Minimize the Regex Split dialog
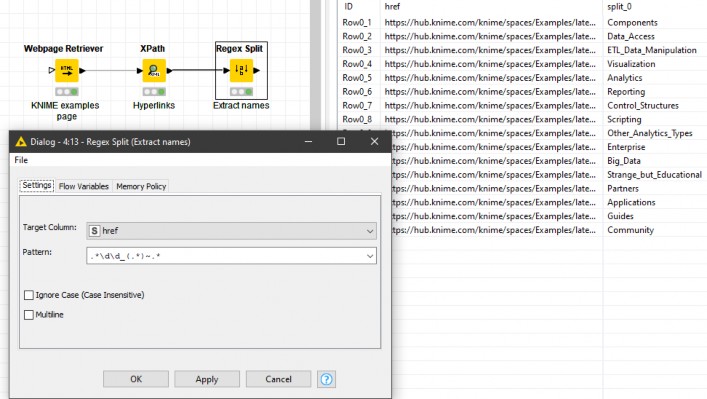Image resolution: width=707 pixels, height=399 pixels. [308, 142]
